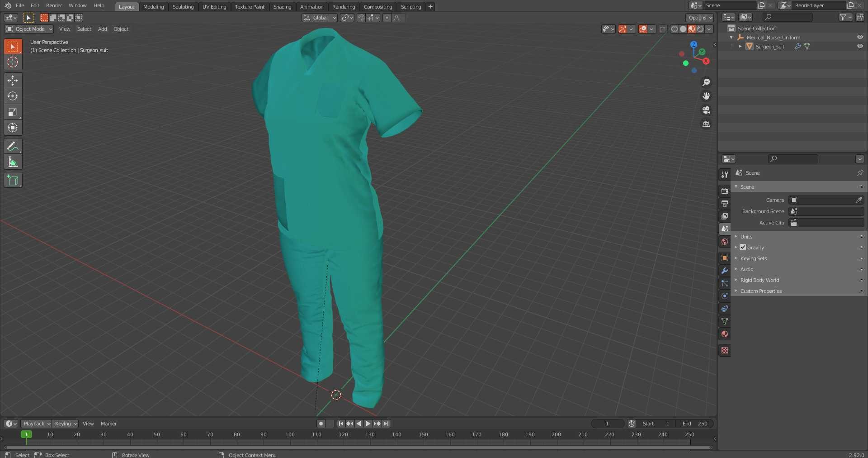This screenshot has height=458, width=868.
Task: Toggle auto keying record button
Action: 321,424
